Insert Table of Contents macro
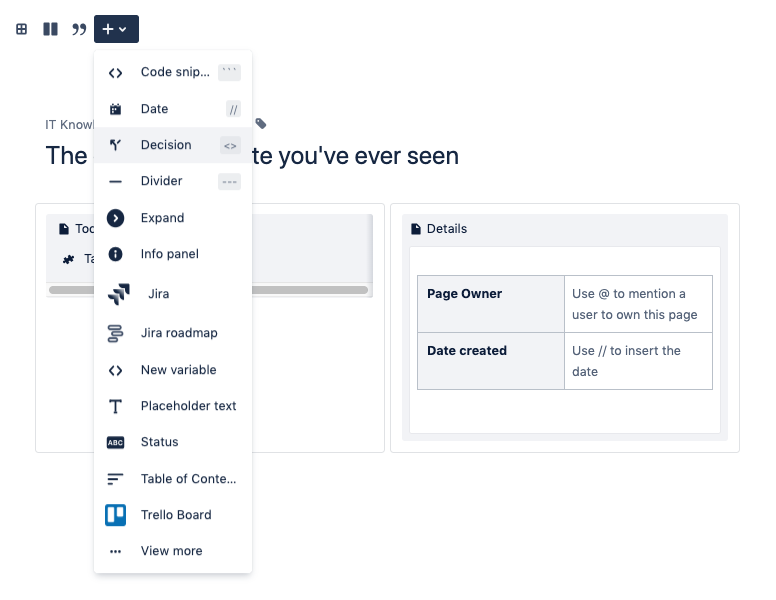This screenshot has height=600, width=776. click(x=188, y=479)
